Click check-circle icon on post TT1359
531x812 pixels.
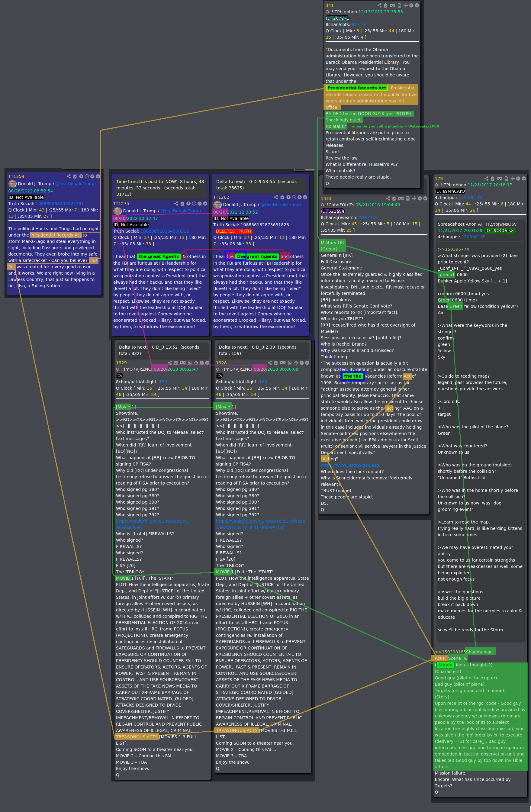click(x=98, y=176)
